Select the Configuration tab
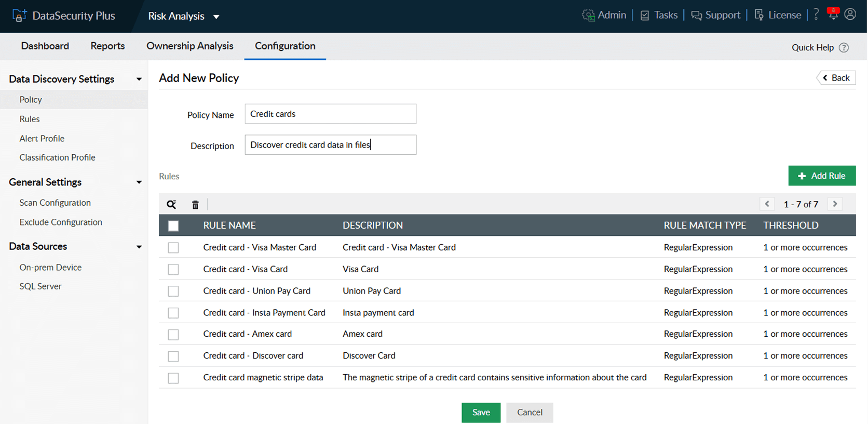This screenshot has height=424, width=868. click(x=285, y=46)
